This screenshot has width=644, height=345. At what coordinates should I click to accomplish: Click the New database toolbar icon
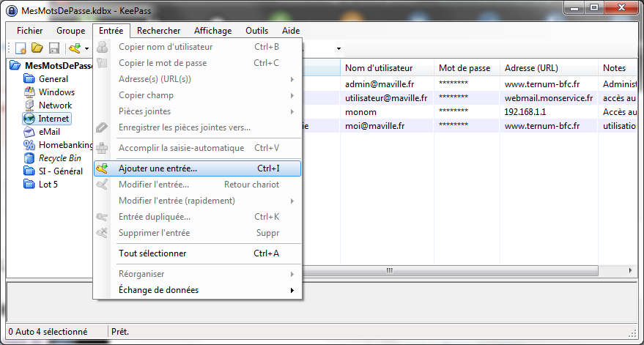(x=21, y=48)
